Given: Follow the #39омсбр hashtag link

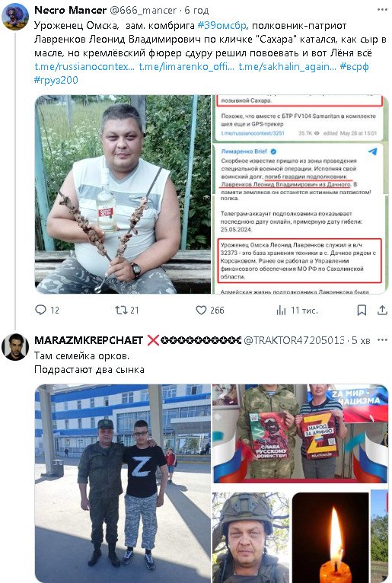Looking at the screenshot, I should (221, 25).
